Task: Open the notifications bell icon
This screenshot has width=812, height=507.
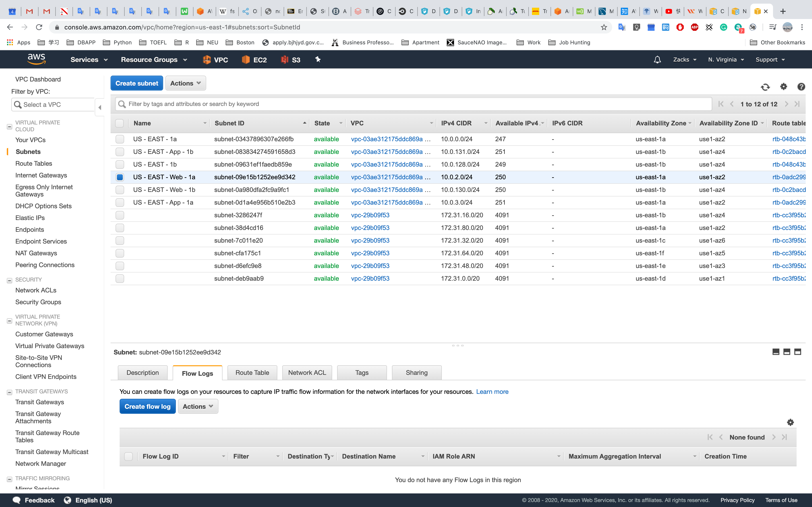Action: [x=657, y=60]
